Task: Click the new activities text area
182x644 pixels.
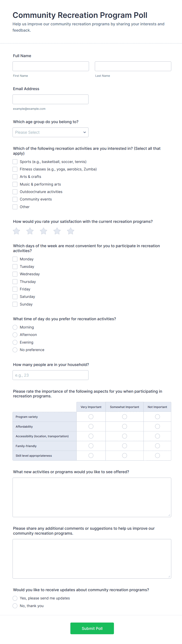Action: (92, 497)
